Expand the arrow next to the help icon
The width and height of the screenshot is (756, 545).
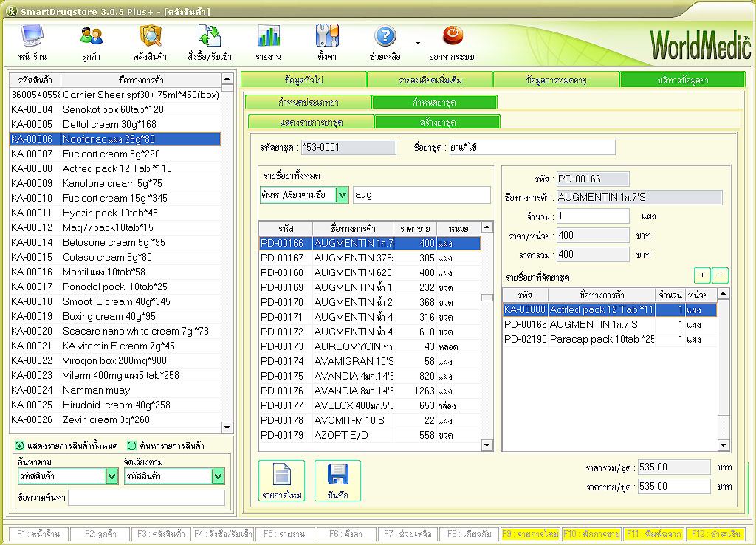[418, 43]
